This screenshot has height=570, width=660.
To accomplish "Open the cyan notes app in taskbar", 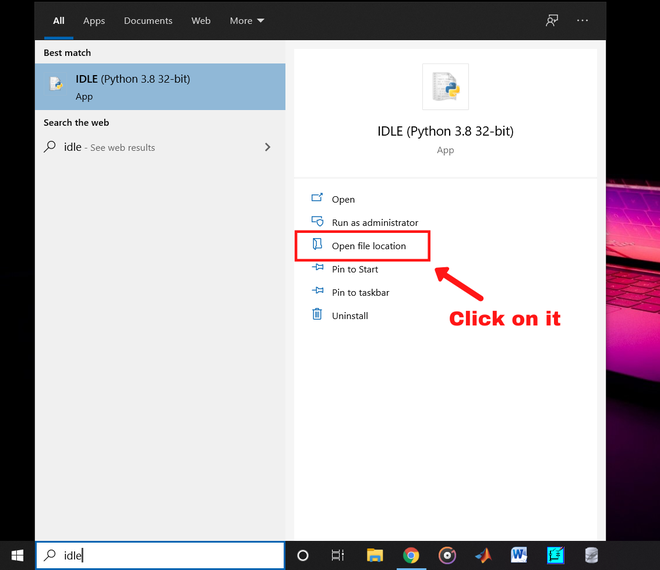I will click(x=555, y=555).
